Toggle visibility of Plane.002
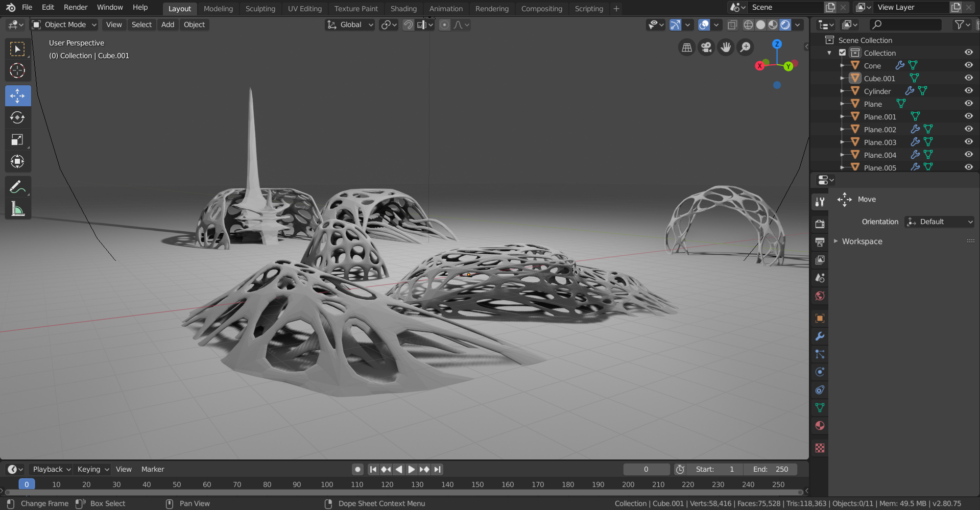Viewport: 980px width, 510px height. 968,129
